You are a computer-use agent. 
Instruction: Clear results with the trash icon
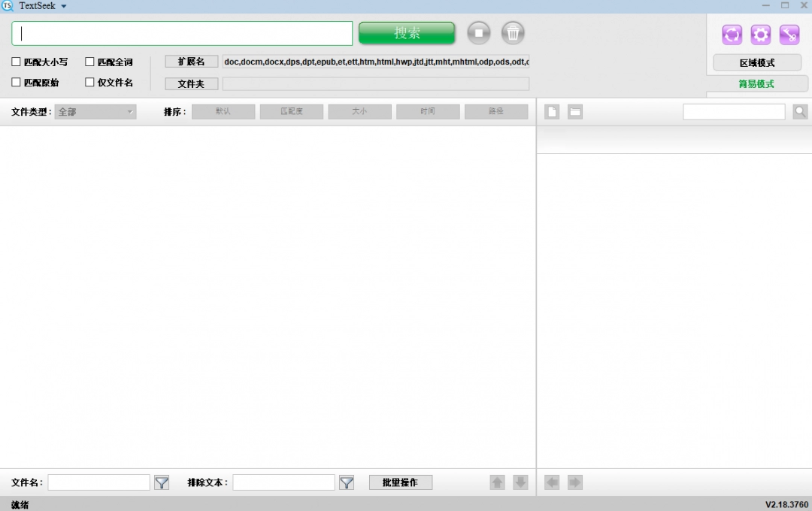(x=513, y=32)
